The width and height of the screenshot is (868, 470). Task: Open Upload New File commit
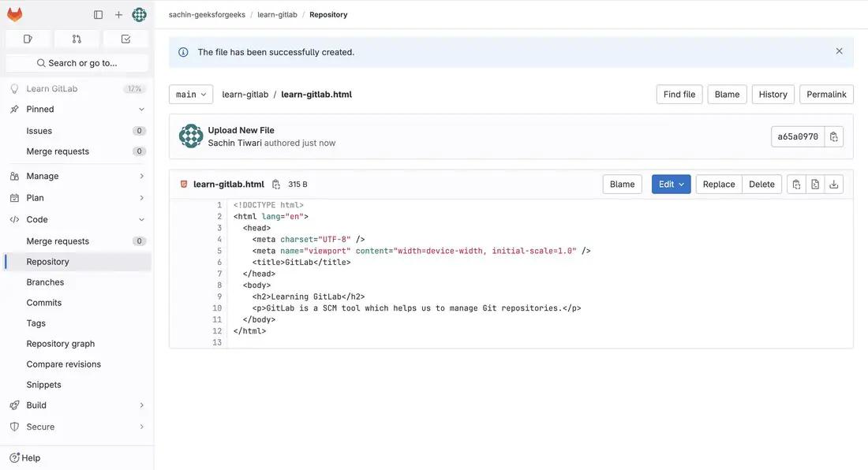[241, 130]
